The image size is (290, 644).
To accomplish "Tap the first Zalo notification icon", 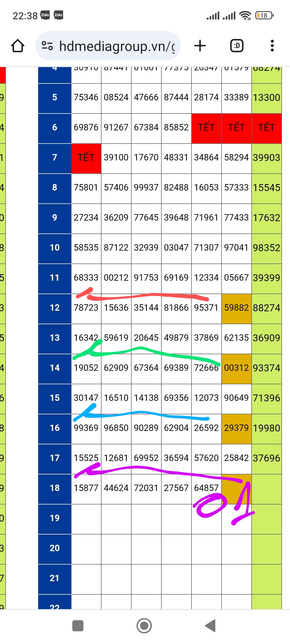I will (x=45, y=15).
